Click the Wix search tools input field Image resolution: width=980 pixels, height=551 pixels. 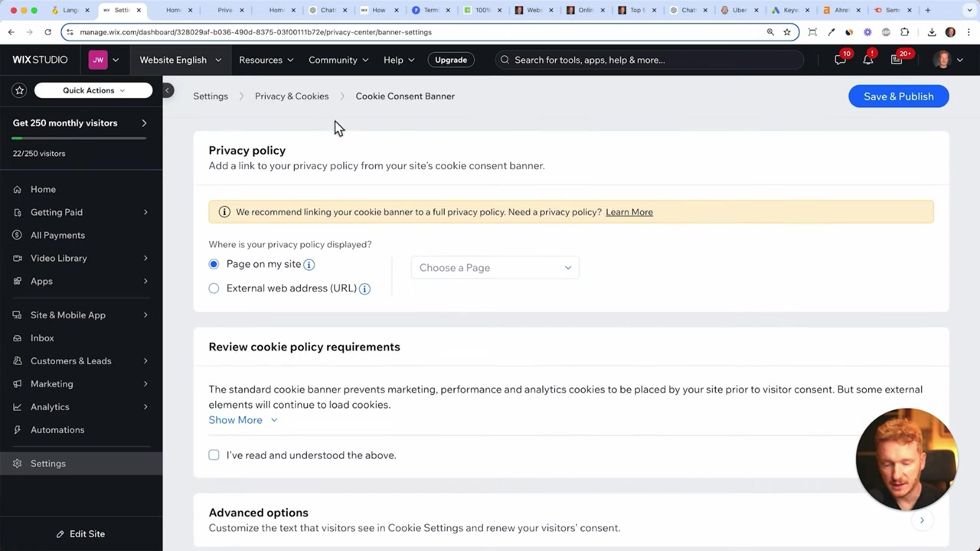(x=651, y=60)
